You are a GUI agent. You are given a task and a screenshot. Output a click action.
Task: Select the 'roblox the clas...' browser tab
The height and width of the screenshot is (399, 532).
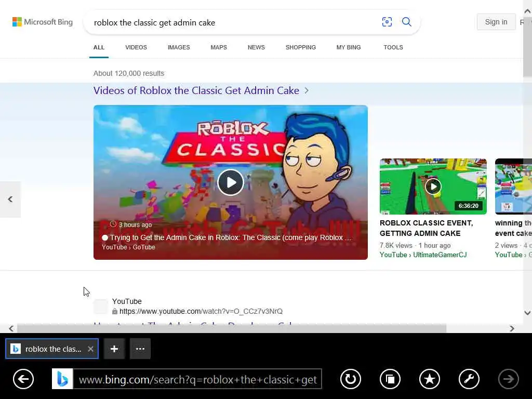point(52,349)
